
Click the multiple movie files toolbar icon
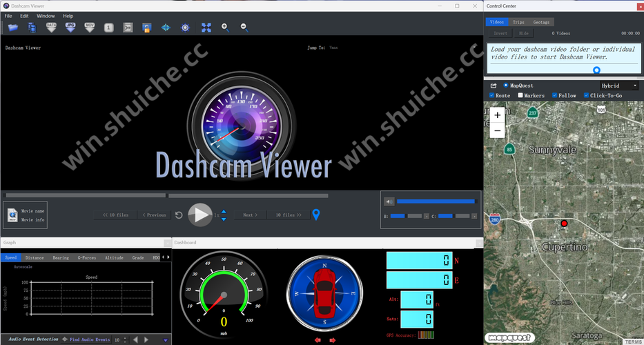point(32,28)
